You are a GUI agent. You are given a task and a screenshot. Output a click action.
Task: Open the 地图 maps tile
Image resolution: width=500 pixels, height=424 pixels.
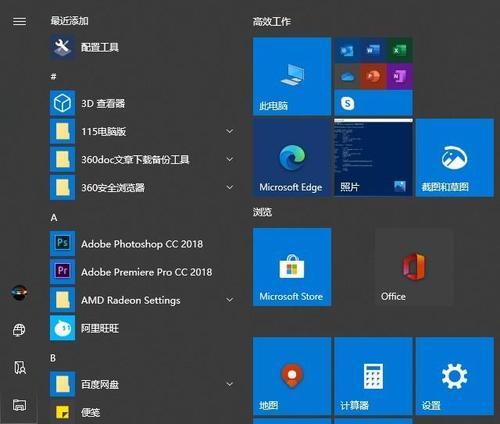click(x=292, y=376)
